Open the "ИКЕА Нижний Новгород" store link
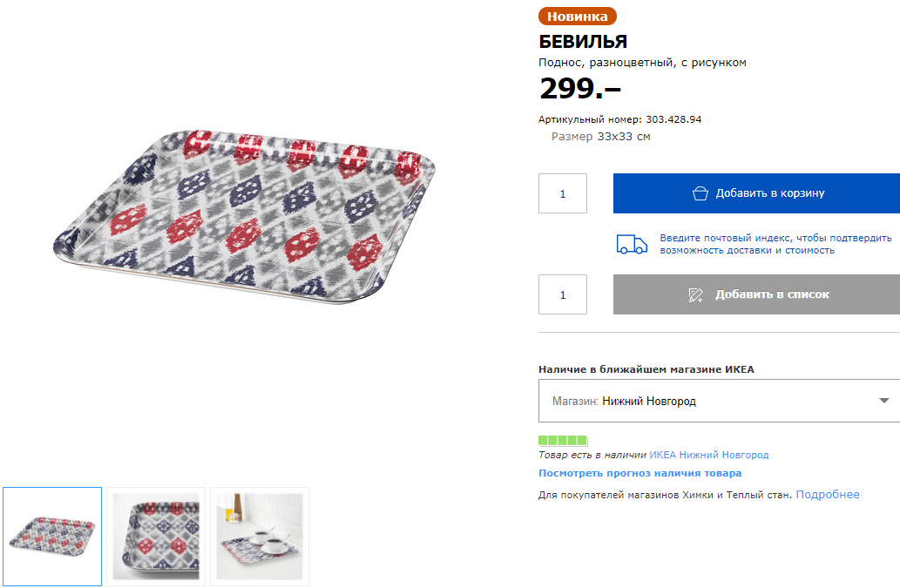This screenshot has width=900, height=588. coord(708,455)
